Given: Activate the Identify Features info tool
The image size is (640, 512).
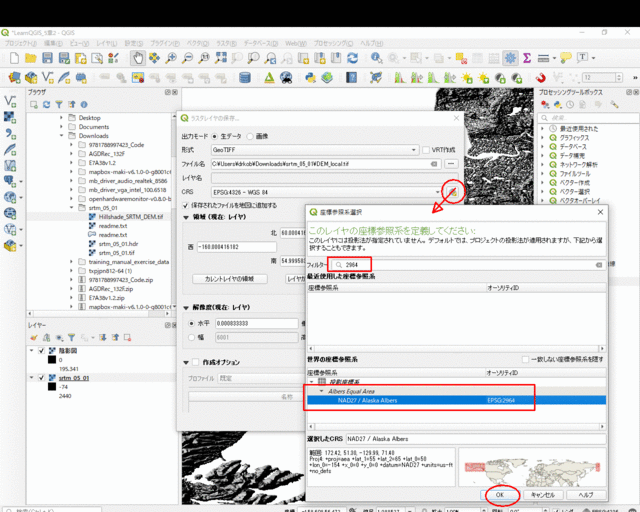Looking at the screenshot, I should 376,58.
